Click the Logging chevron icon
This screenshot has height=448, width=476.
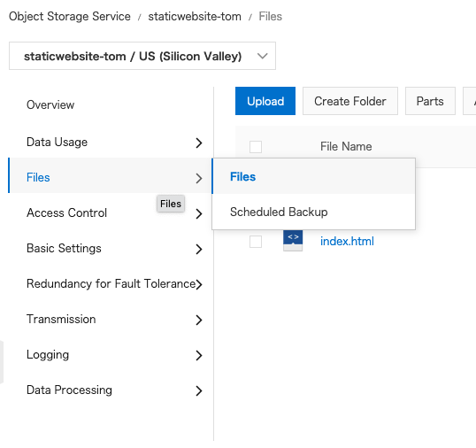(x=199, y=355)
